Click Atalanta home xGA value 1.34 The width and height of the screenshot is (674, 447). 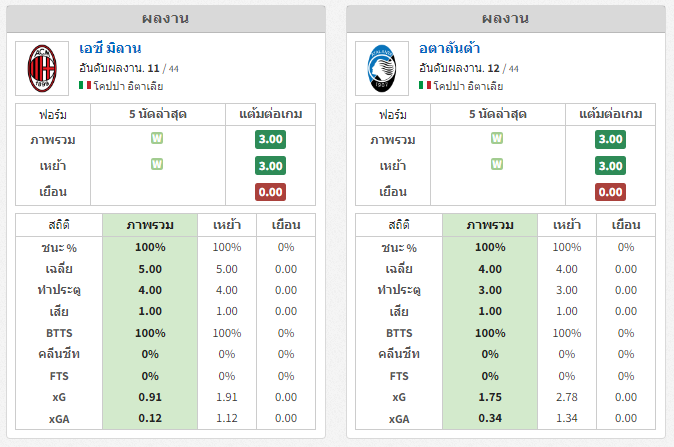click(567, 418)
